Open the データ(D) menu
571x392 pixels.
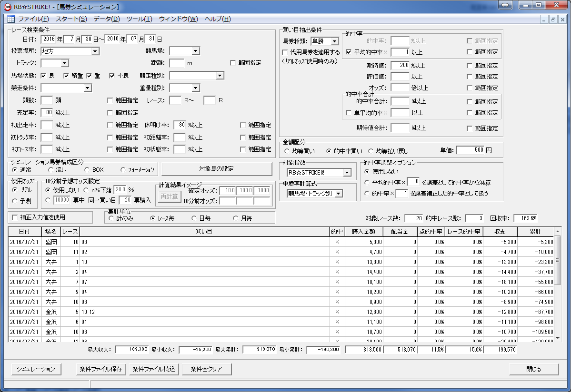click(107, 20)
